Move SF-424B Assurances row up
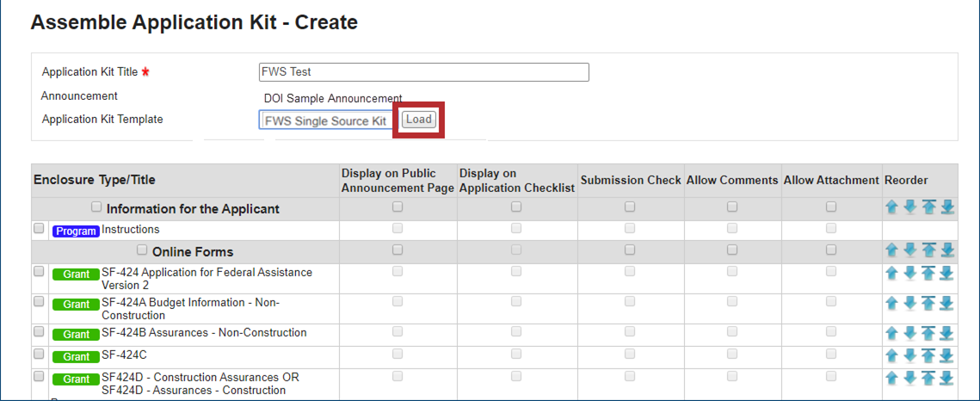This screenshot has width=980, height=401. [891, 333]
